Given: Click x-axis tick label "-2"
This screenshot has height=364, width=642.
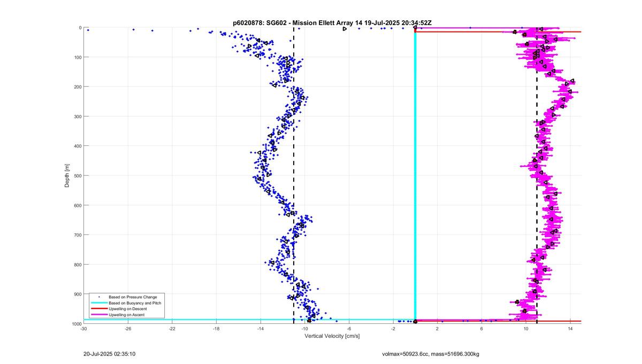Looking at the screenshot, I should 393,329.
